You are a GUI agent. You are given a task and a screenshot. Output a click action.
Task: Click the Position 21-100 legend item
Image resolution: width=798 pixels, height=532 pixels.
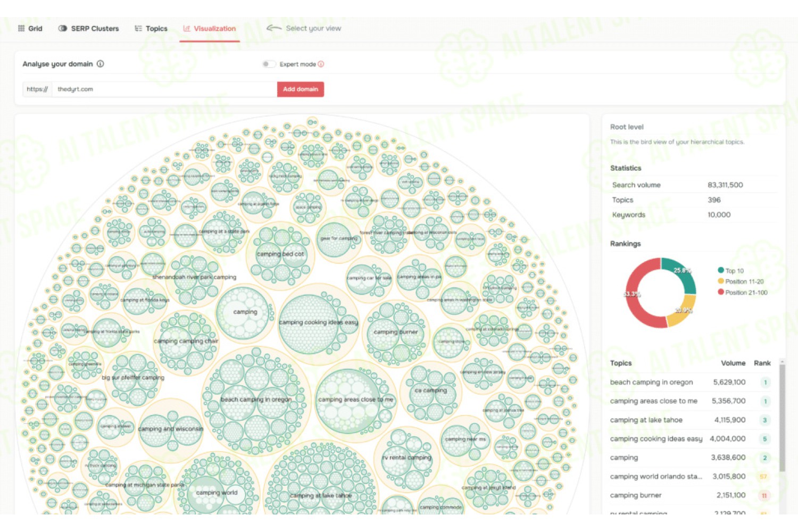(x=743, y=293)
